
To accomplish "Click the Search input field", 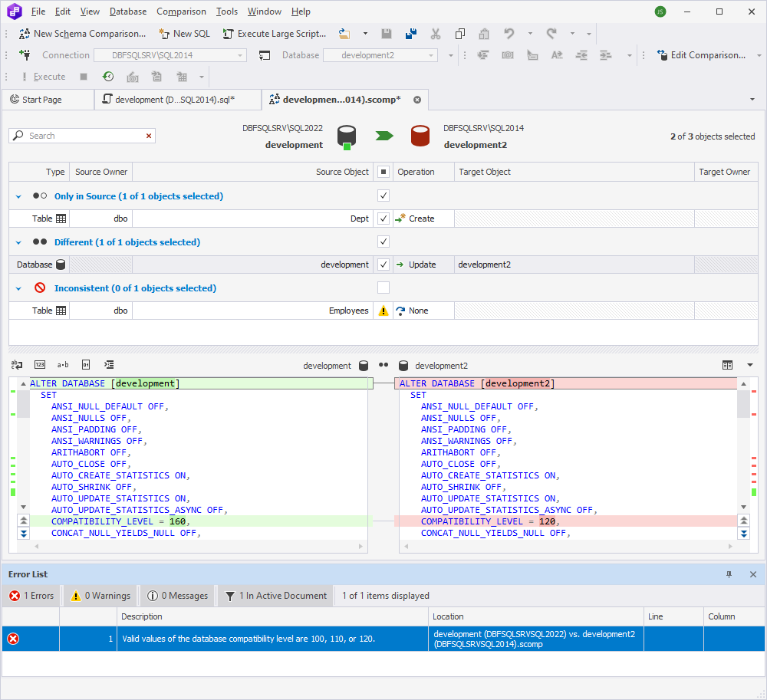I will 83,136.
